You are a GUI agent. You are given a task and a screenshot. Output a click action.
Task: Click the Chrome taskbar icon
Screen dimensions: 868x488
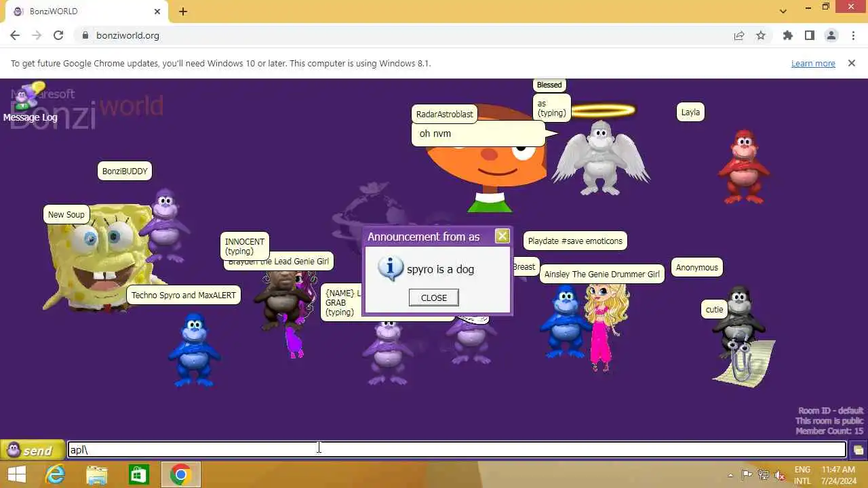click(180, 475)
